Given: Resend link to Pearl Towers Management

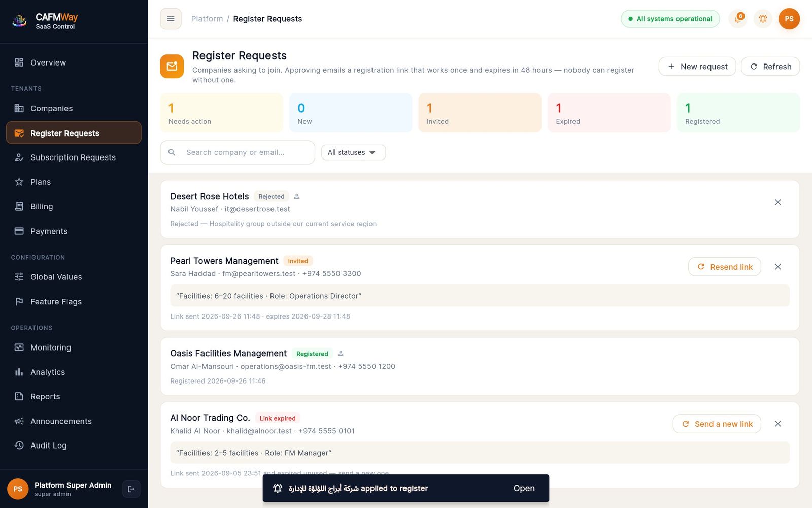Looking at the screenshot, I should [725, 267].
